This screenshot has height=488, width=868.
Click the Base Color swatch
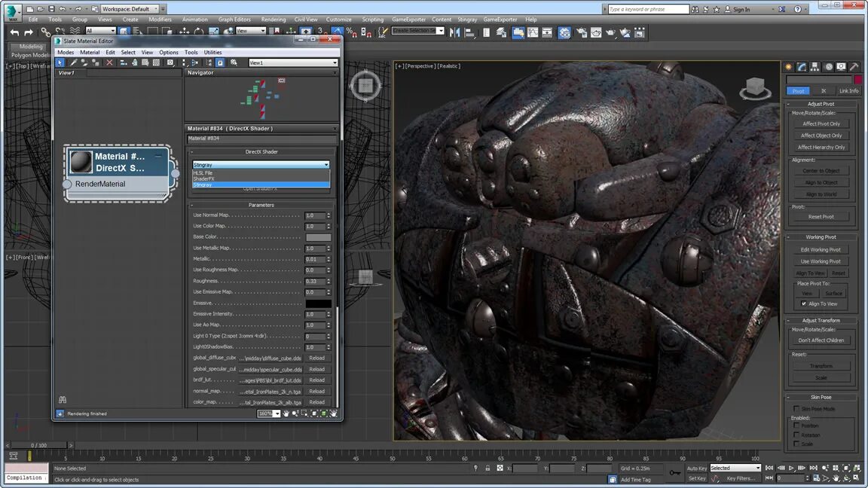tap(318, 237)
